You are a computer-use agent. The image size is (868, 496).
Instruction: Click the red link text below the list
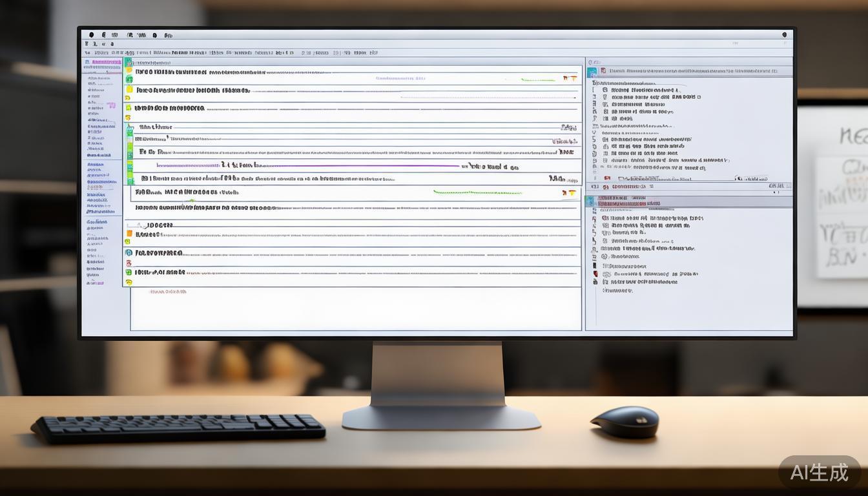(168, 292)
